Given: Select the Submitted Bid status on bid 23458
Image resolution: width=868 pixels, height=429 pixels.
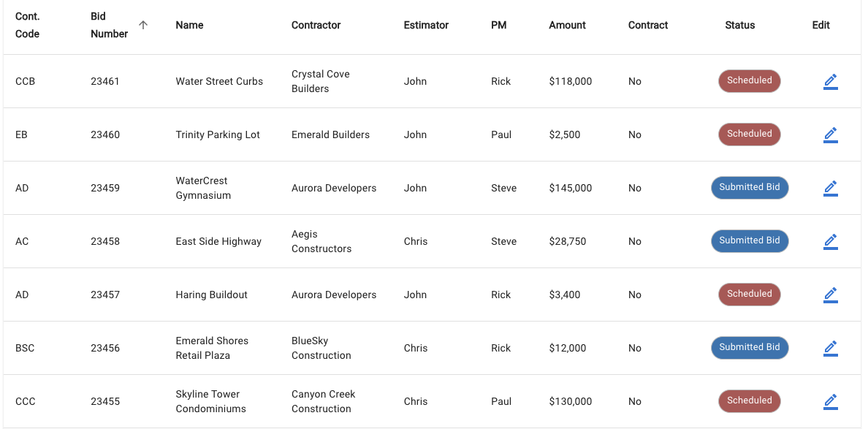Looking at the screenshot, I should point(750,241).
